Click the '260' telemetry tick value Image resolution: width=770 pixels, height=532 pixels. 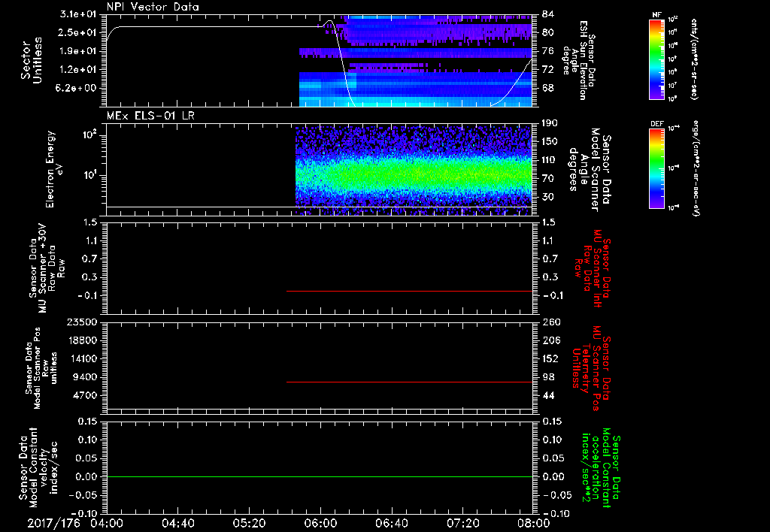pyautogui.click(x=551, y=322)
